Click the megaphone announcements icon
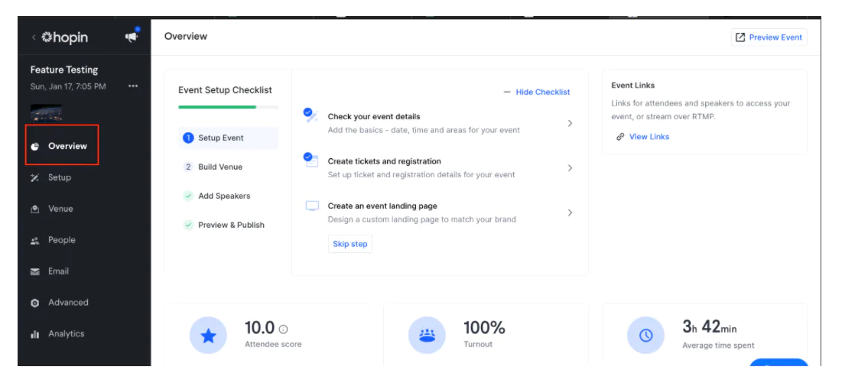Image resolution: width=868 pixels, height=383 pixels. point(132,37)
